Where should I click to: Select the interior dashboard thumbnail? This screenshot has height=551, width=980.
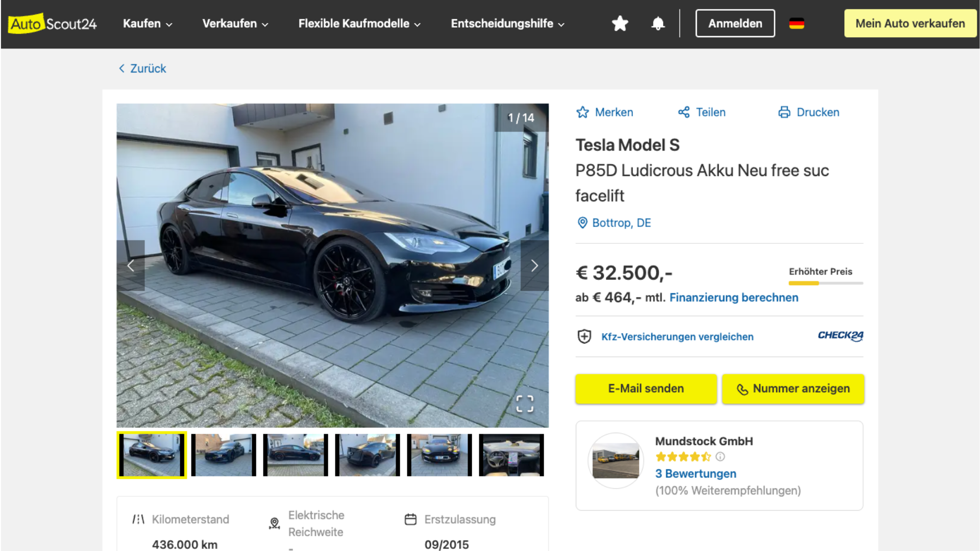(511, 455)
